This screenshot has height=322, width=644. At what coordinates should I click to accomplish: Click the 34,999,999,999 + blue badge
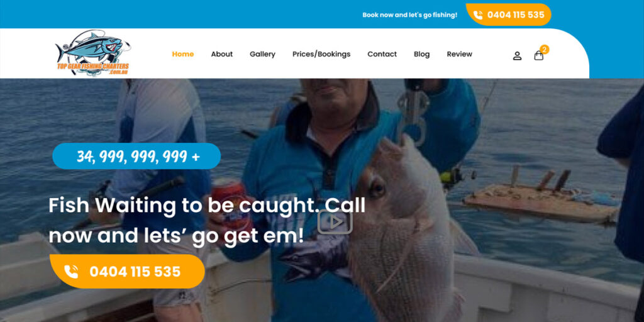[x=136, y=156]
